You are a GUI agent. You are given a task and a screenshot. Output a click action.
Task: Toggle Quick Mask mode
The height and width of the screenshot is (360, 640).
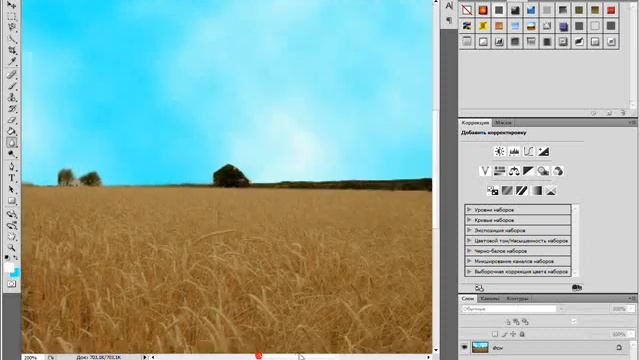coord(12,284)
